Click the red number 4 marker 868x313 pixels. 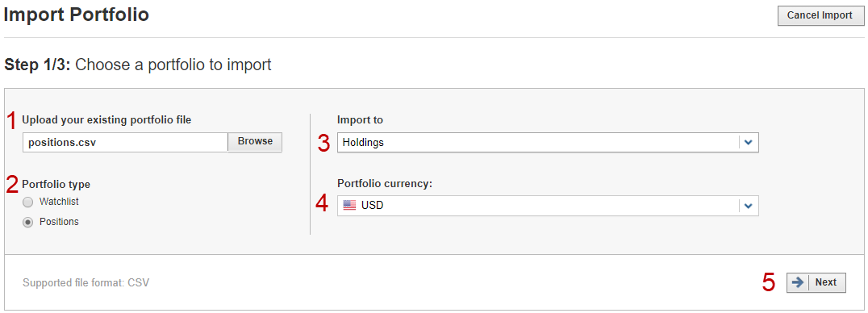click(x=322, y=203)
